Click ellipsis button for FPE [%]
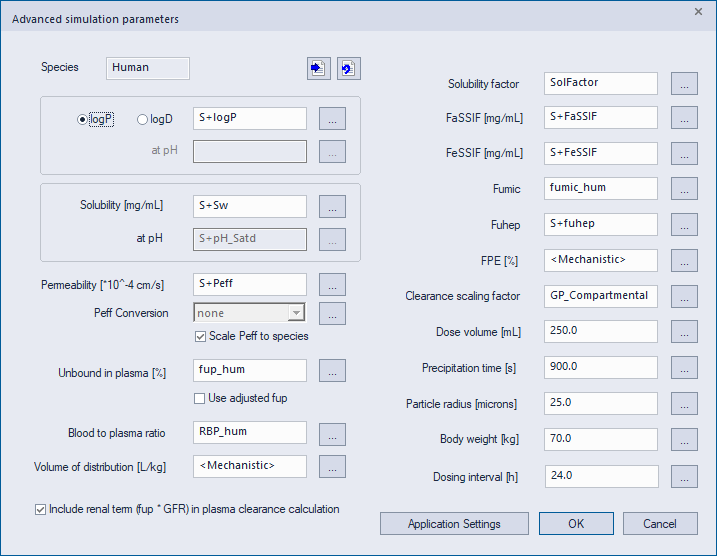The image size is (717, 556). [x=685, y=261]
